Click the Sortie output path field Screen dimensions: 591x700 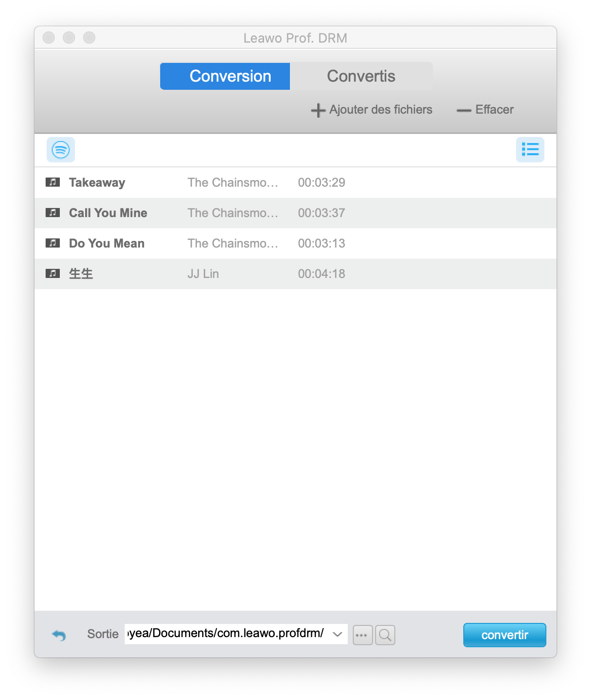coord(236,634)
